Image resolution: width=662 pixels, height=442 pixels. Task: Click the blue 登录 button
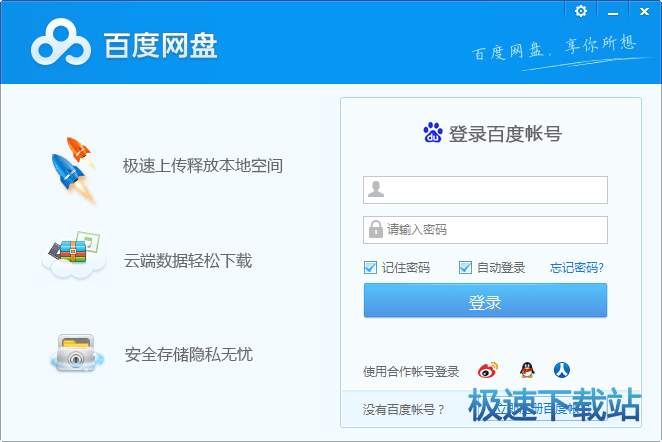click(x=485, y=300)
